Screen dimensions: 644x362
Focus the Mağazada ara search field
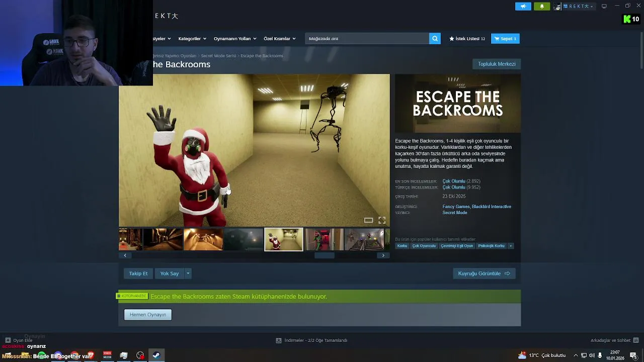point(367,39)
